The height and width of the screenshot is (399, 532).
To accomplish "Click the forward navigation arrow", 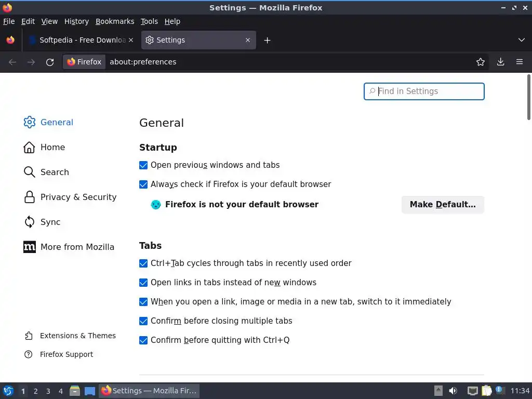I will click(31, 62).
